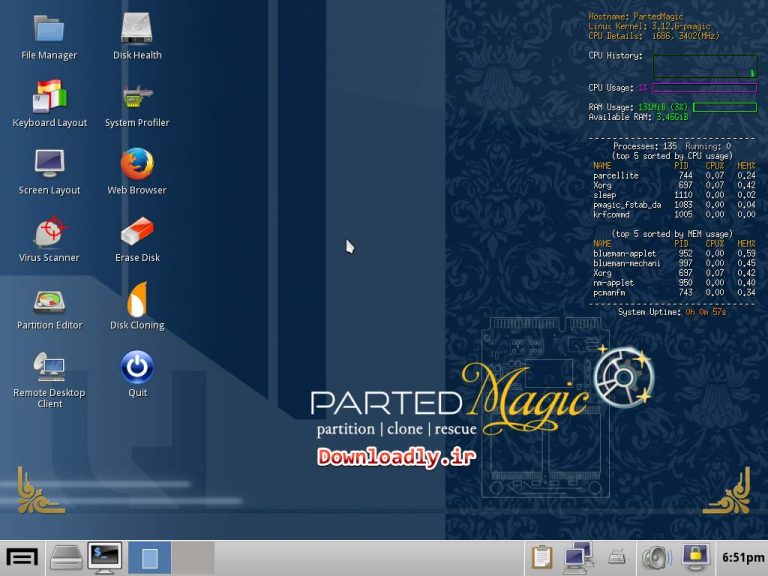
Task: Click the disk drive launcher in taskbar
Action: (66, 557)
